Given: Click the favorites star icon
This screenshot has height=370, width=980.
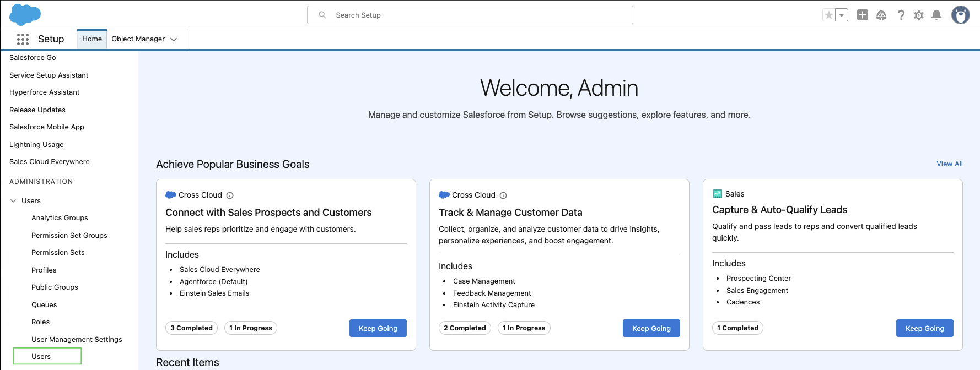Looking at the screenshot, I should point(828,15).
